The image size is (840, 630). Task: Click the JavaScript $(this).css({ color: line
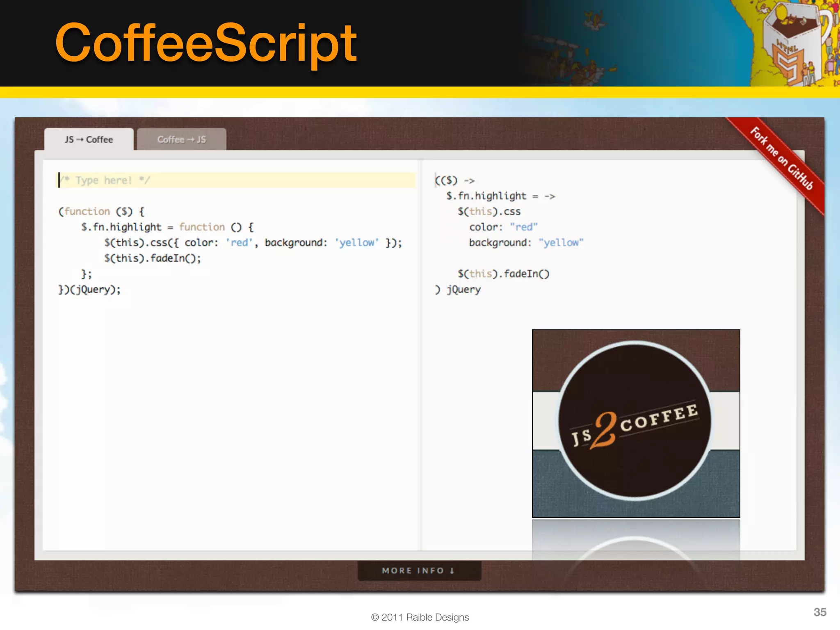pos(253,242)
